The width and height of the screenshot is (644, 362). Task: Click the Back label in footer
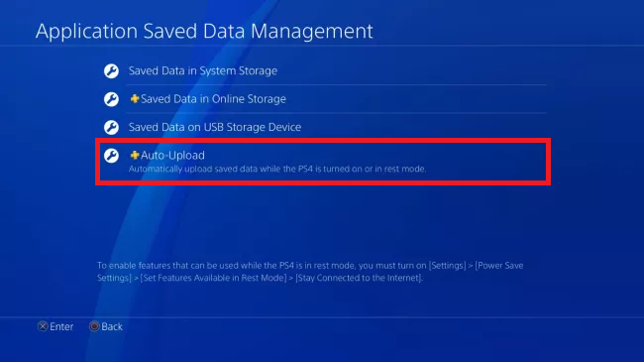pyautogui.click(x=112, y=326)
